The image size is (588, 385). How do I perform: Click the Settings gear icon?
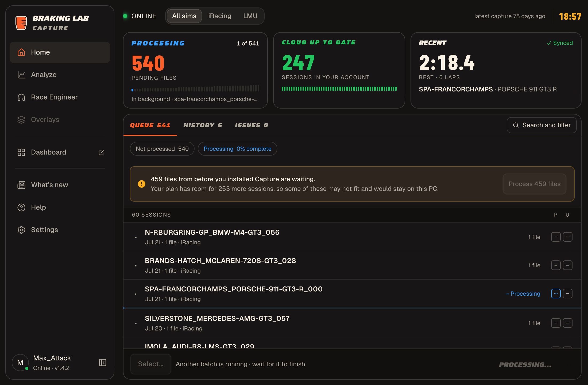coord(21,230)
